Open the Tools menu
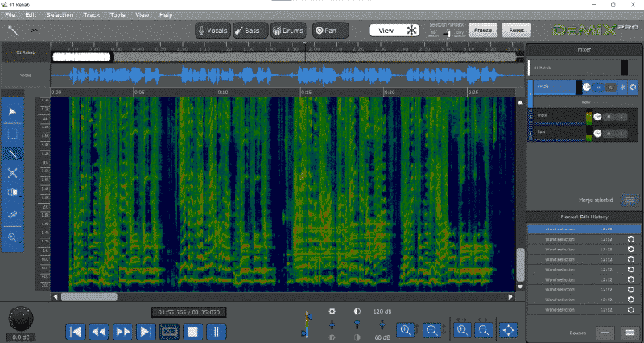The height and width of the screenshot is (343, 644). point(118,14)
